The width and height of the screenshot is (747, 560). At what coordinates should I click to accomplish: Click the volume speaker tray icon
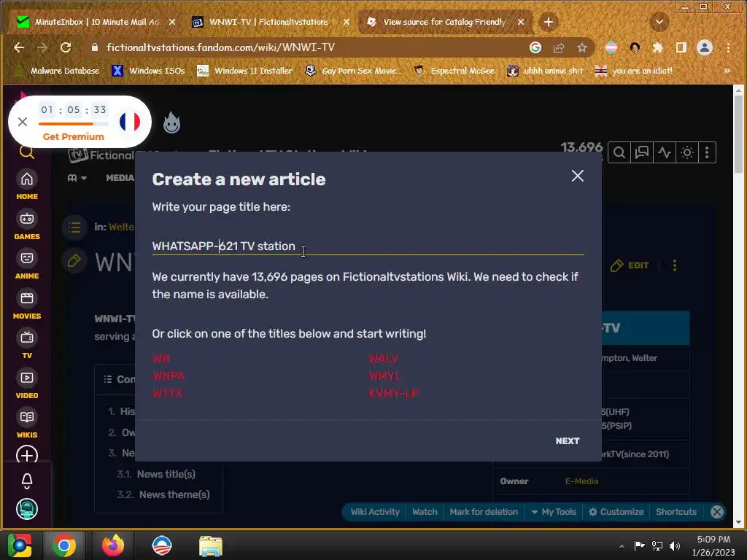pyautogui.click(x=675, y=545)
